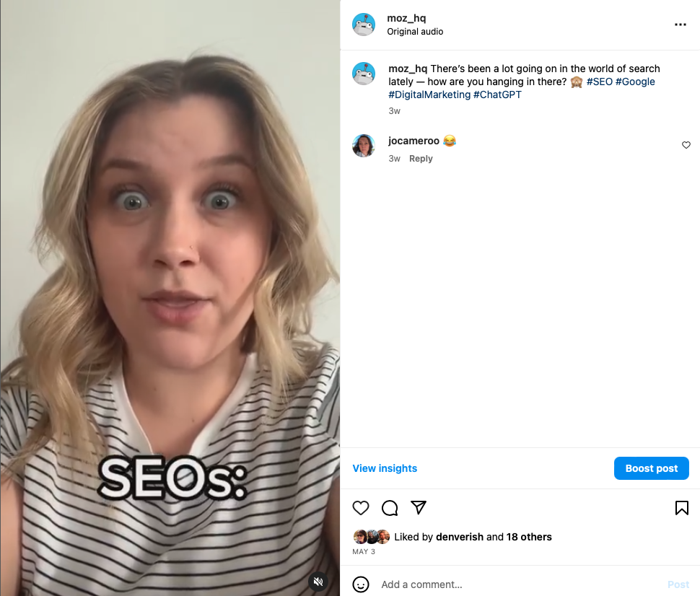700x596 pixels.
Task: Click the View insights link
Action: click(385, 468)
